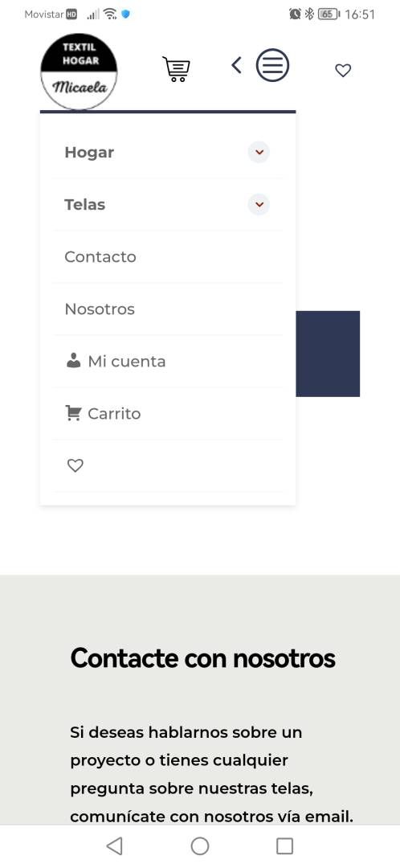Tap the hamburger menu circle icon
This screenshot has width=400, height=868.
272,65
